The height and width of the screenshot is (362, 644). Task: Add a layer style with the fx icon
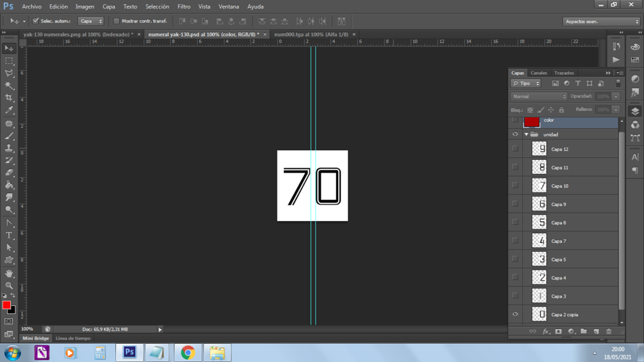click(545, 331)
